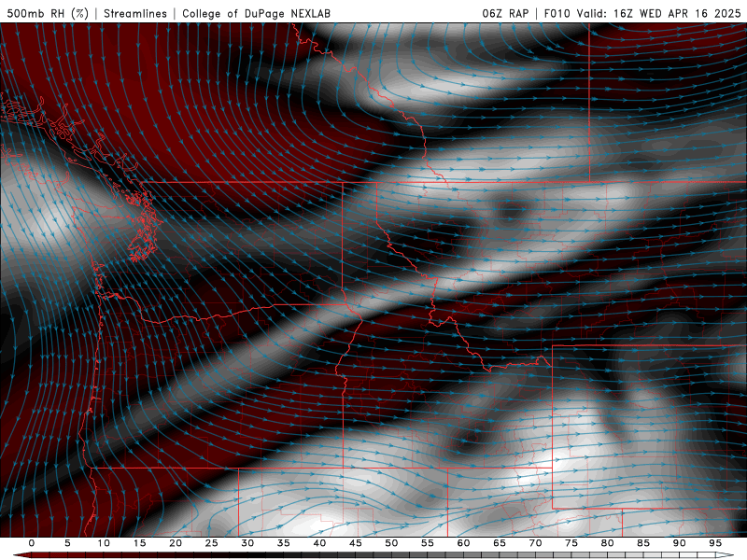Click the '35' label on color scale
The height and width of the screenshot is (560, 747).
click(x=284, y=543)
